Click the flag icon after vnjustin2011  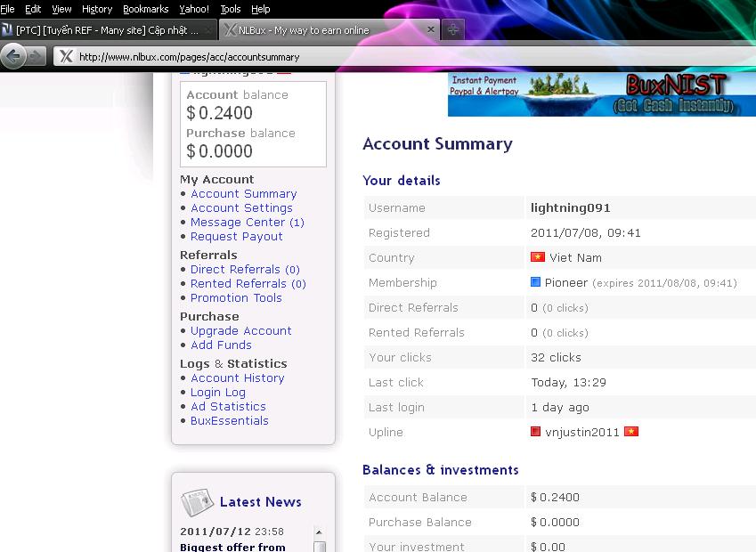coord(631,432)
